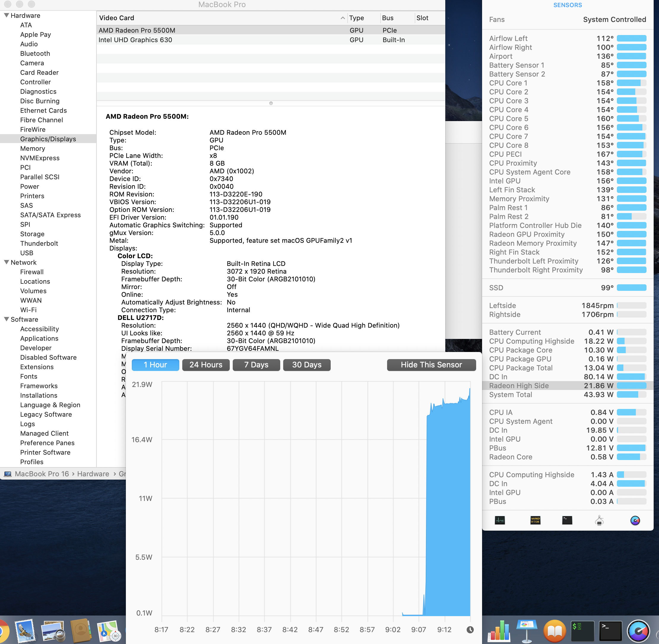Click the clock icon under graph
Screen dimensions: 659x644
[470, 630]
